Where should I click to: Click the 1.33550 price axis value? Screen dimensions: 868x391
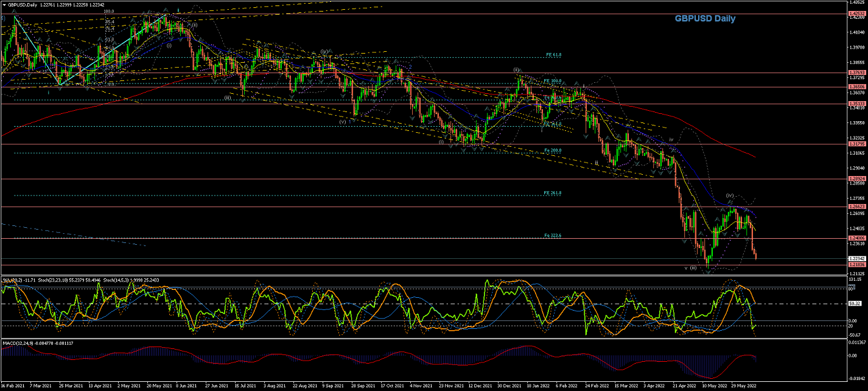(856, 123)
